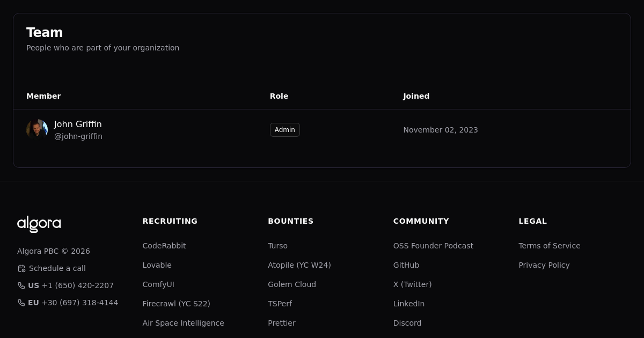Join the Discord community link
Image resolution: width=644 pixels, height=338 pixels.
pos(407,323)
